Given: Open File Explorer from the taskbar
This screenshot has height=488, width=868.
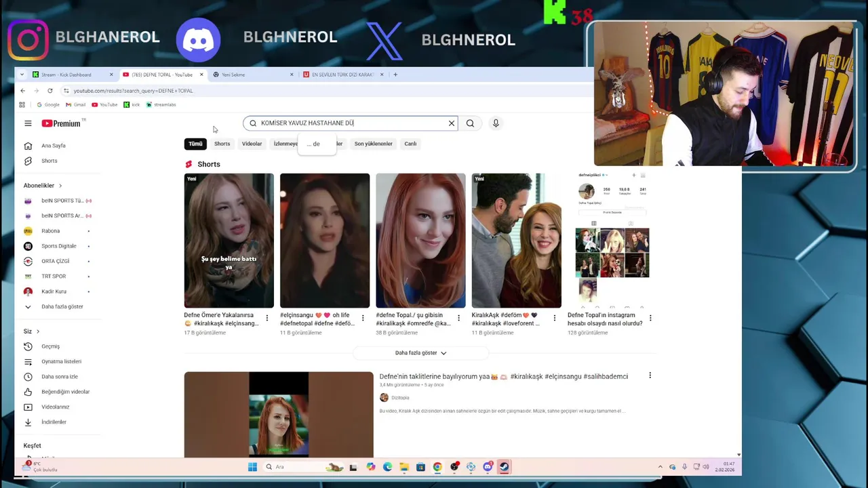Looking at the screenshot, I should 404,467.
